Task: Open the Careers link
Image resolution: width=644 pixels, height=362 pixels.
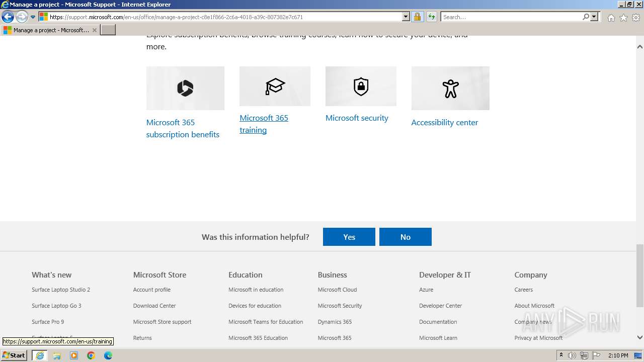Action: click(x=523, y=290)
